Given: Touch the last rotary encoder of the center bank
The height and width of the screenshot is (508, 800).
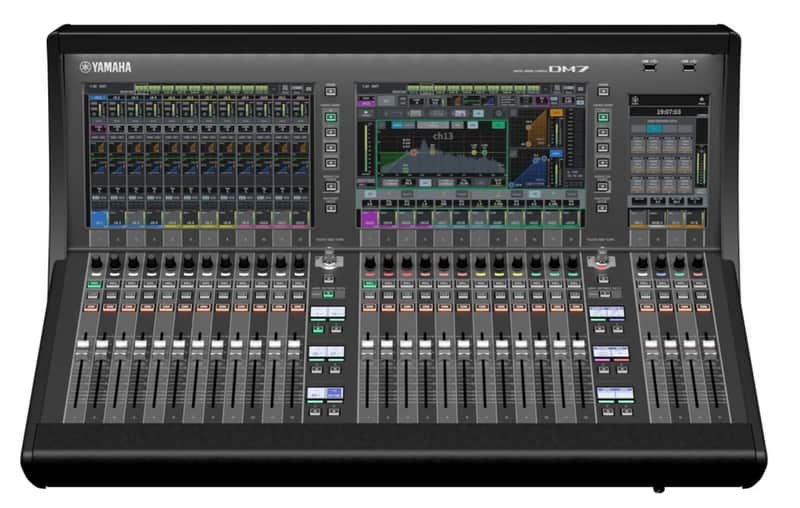Looking at the screenshot, I should (572, 264).
